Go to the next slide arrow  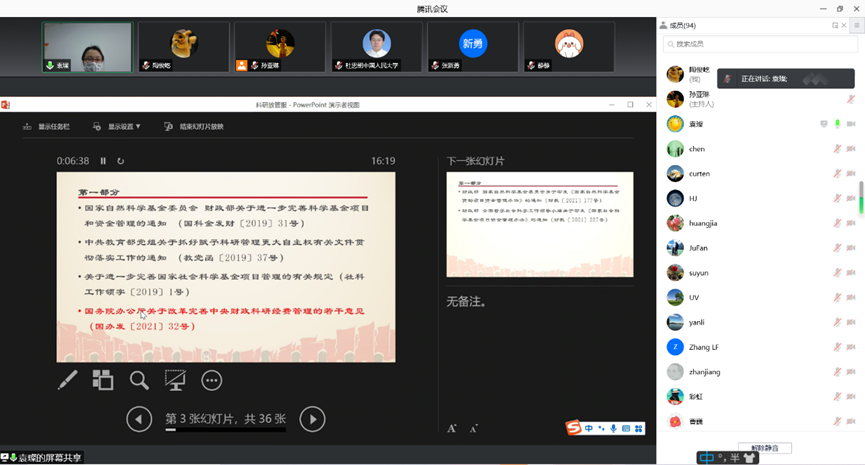312,419
